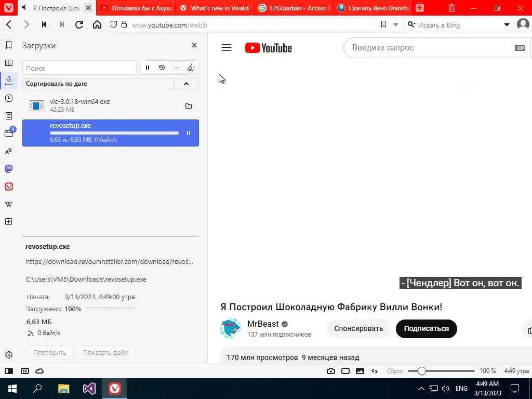The width and height of the screenshot is (532, 399).
Task: Open the tracker blocker shield icon
Action: 114,24
